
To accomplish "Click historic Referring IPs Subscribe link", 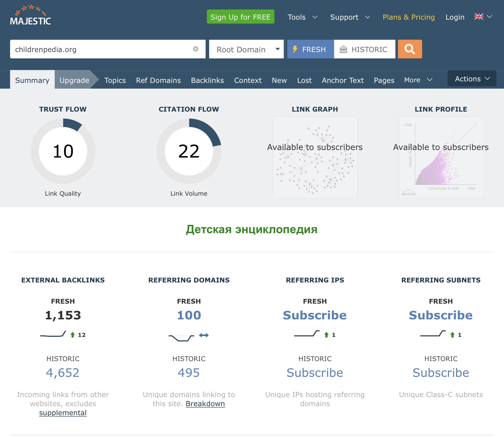I will tap(315, 373).
